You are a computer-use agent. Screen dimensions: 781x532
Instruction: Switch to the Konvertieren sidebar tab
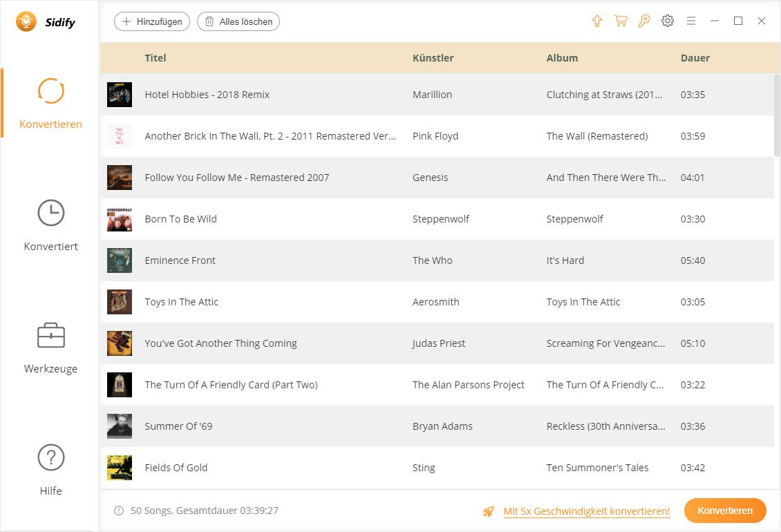coord(50,103)
